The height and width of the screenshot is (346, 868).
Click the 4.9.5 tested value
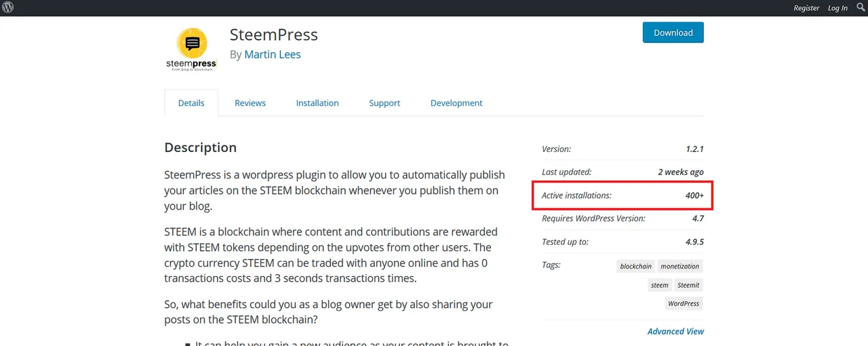(694, 242)
